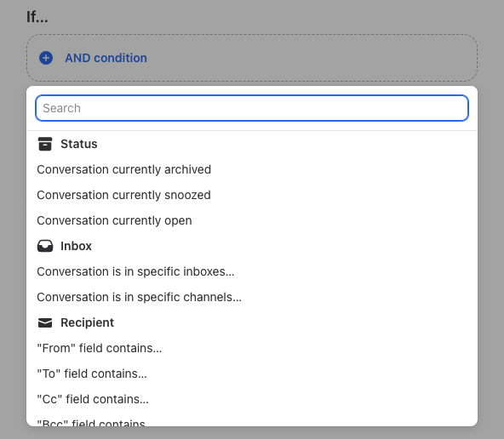
Task: Focus the Search input field
Action: coord(252,108)
